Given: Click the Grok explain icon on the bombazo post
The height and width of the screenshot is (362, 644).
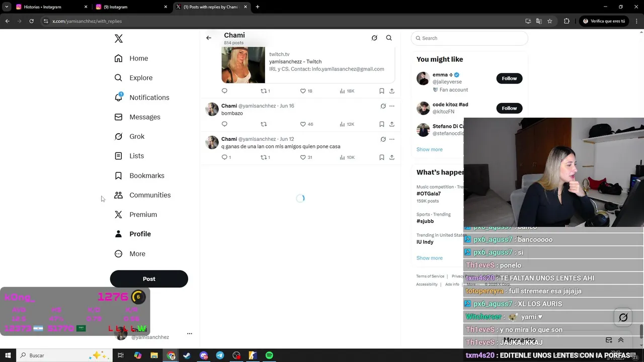Looking at the screenshot, I should pos(383,106).
